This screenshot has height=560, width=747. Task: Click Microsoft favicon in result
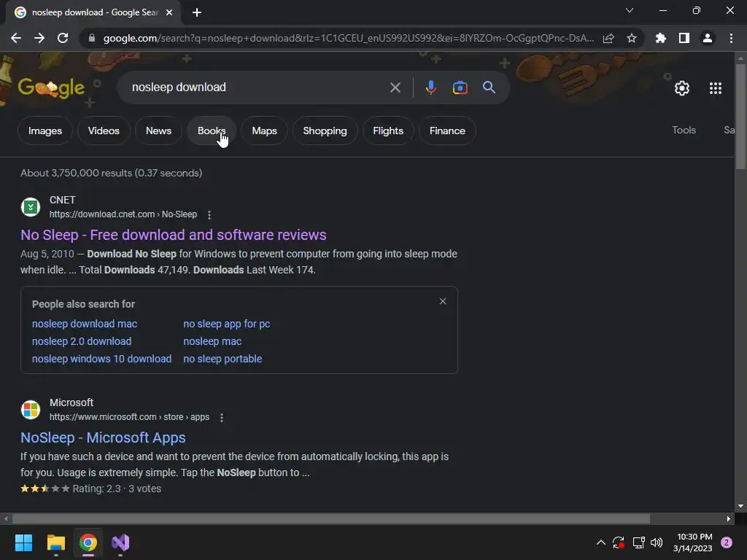pyautogui.click(x=31, y=410)
